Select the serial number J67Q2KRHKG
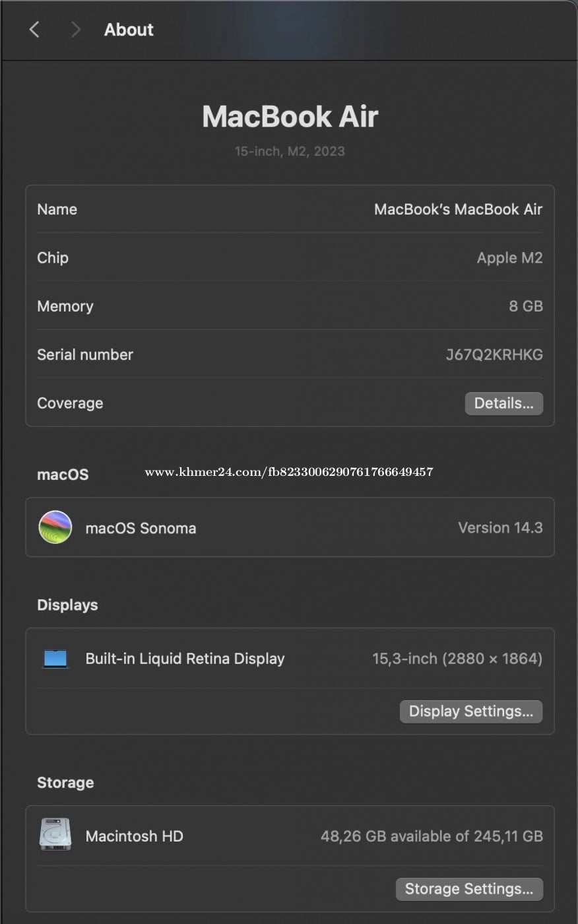This screenshot has width=578, height=924. tap(494, 354)
